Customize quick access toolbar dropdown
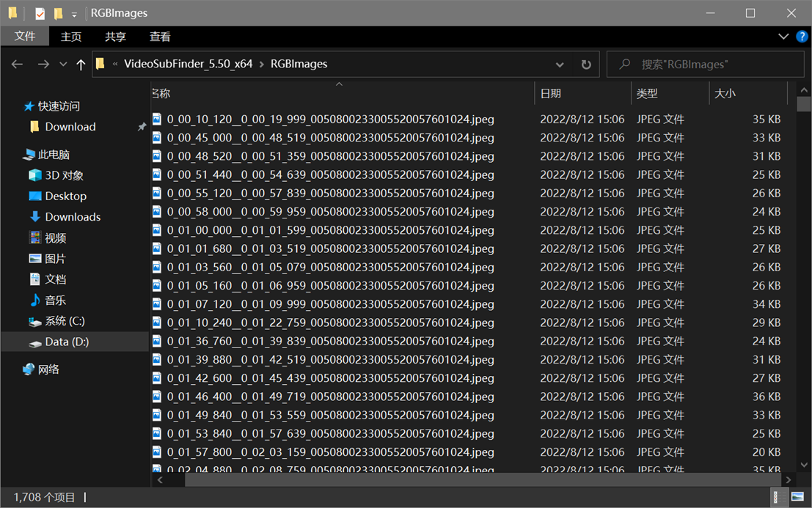The image size is (812, 508). [74, 14]
